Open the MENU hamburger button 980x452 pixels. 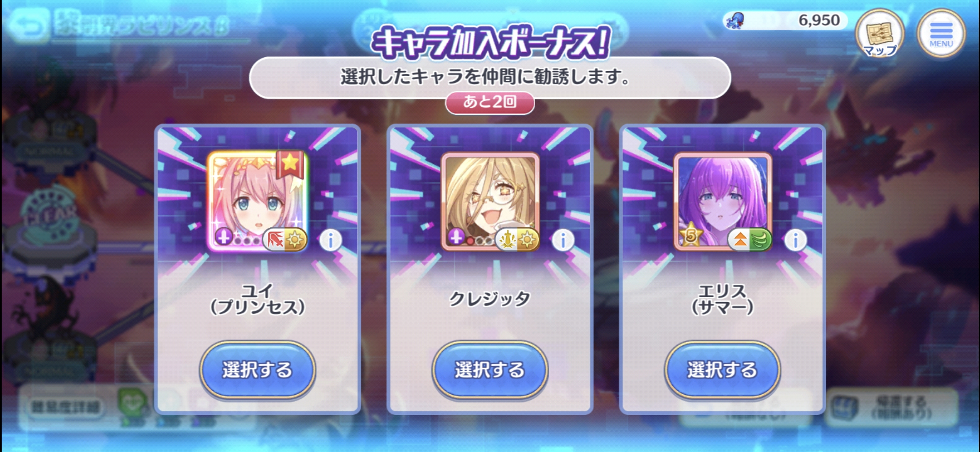click(x=941, y=33)
